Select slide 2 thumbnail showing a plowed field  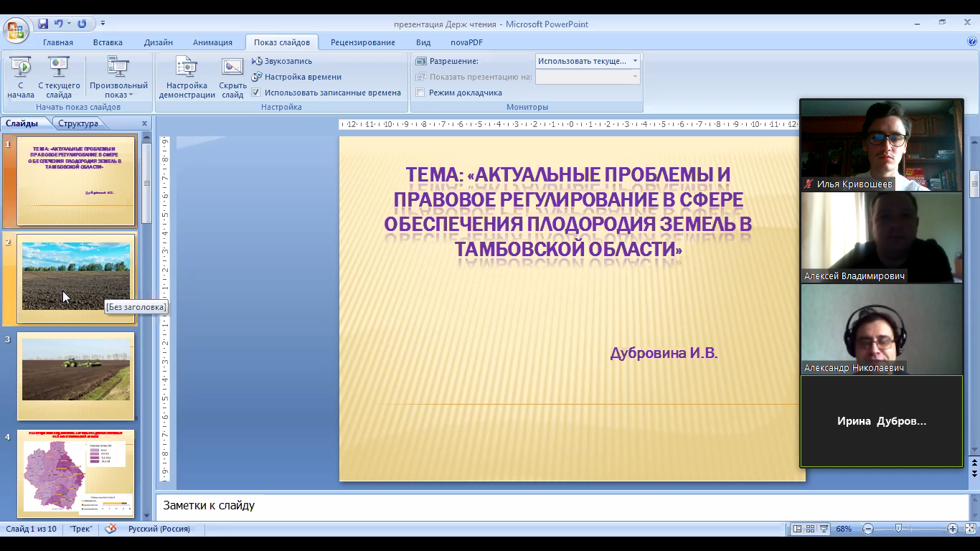pyautogui.click(x=75, y=278)
